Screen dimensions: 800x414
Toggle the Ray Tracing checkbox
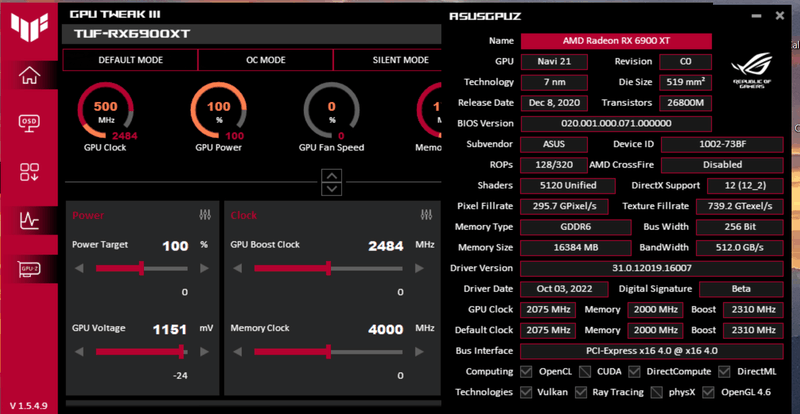[x=581, y=393]
